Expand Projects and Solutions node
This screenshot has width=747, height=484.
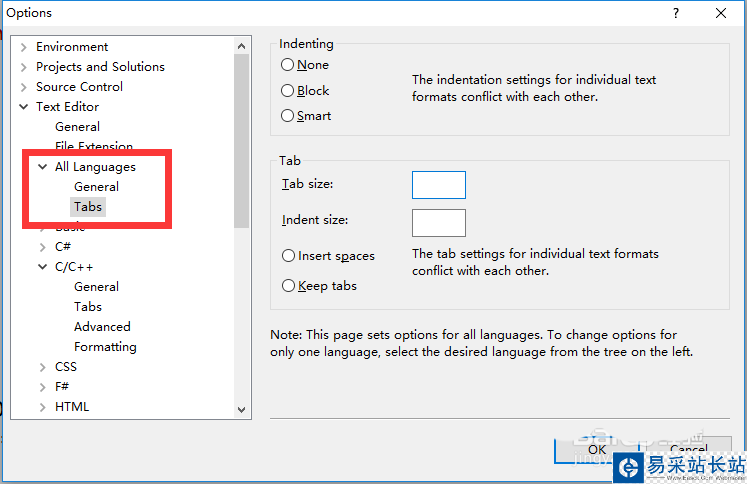pyautogui.click(x=24, y=67)
